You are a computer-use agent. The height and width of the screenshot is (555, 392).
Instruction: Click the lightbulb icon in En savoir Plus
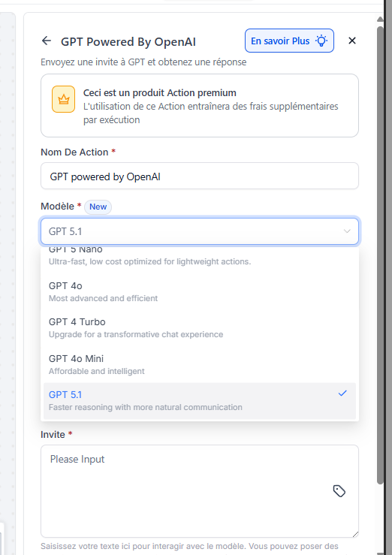(x=321, y=41)
